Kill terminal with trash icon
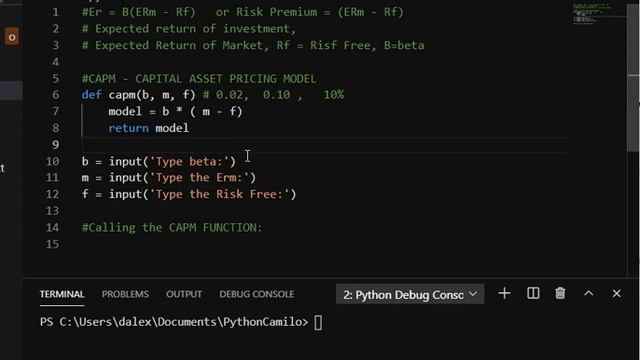 coord(560,293)
